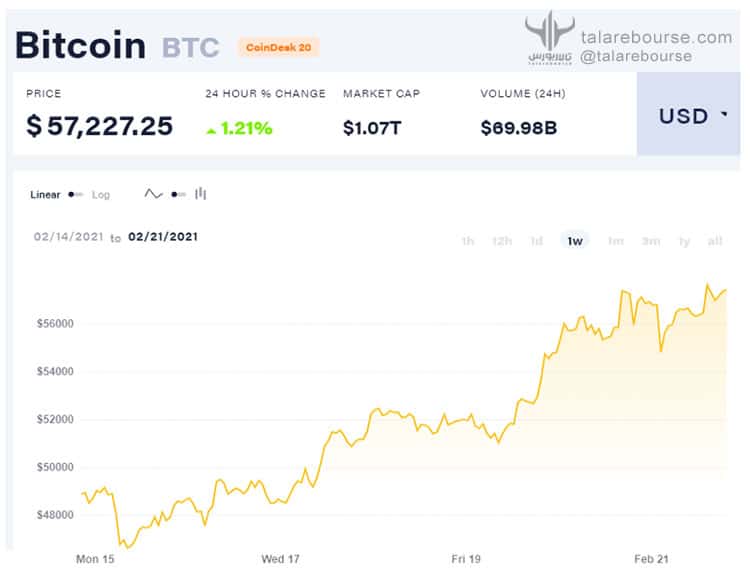Select the Linear scale label
Screen dimensions: 750x581
pos(45,195)
